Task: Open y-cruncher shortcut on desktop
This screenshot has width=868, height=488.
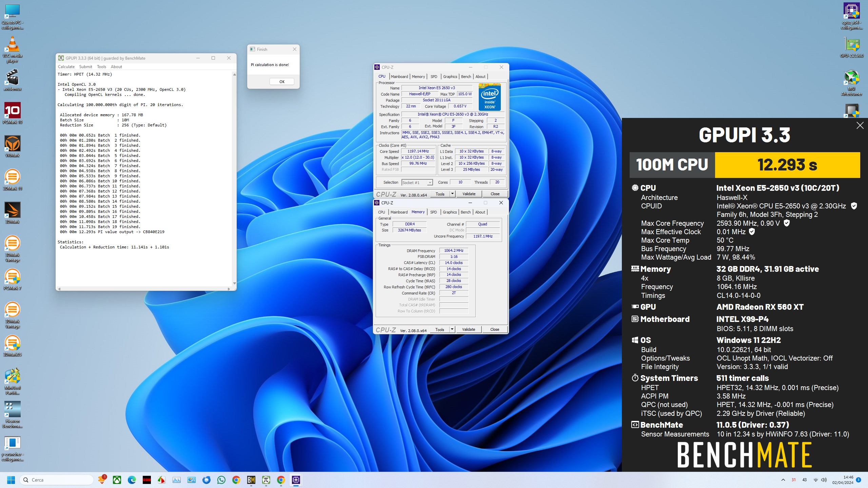Action: click(x=12, y=448)
